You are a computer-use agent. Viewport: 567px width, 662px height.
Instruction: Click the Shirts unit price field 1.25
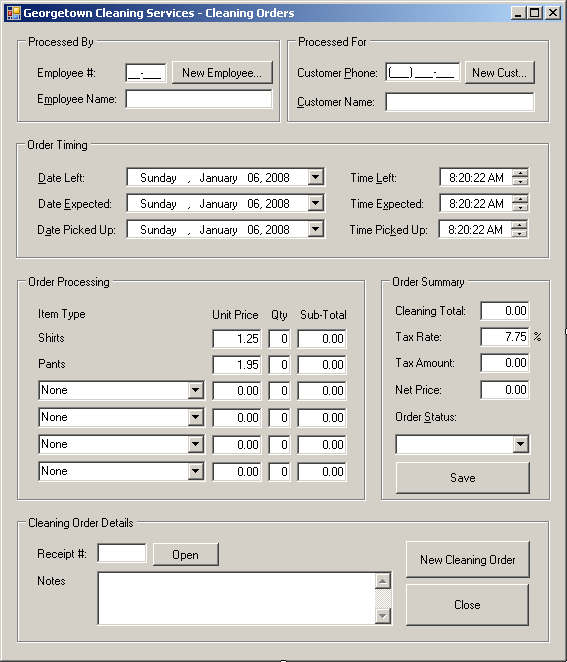click(x=237, y=339)
